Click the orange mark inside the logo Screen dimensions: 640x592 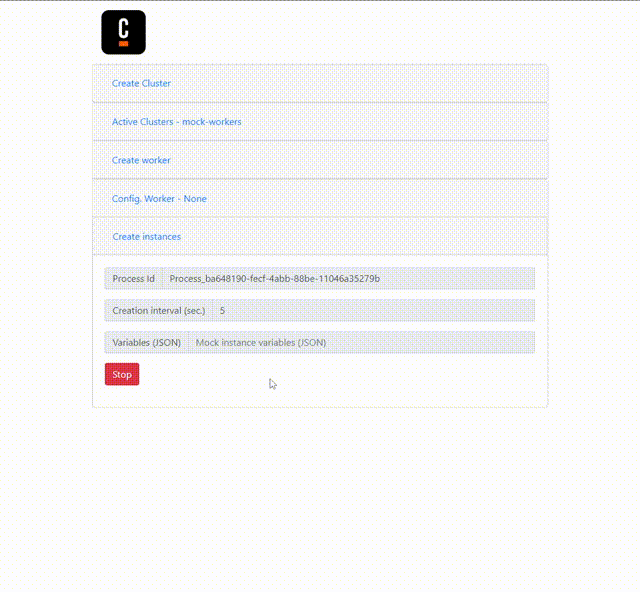[x=124, y=43]
